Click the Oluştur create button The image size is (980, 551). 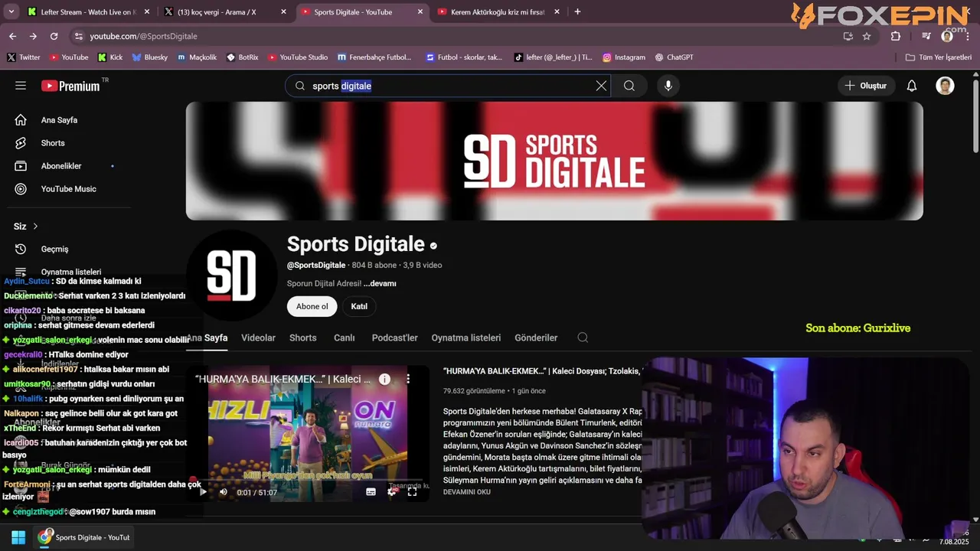tap(866, 86)
